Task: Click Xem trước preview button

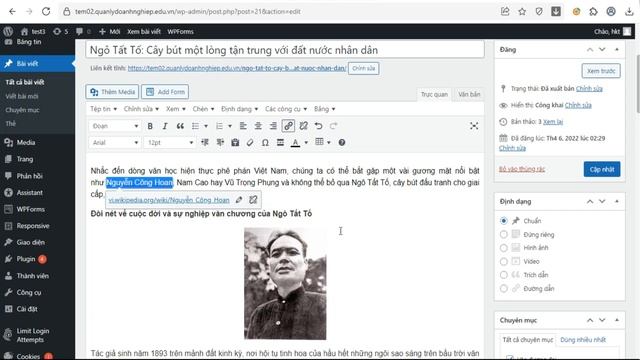Action: click(x=601, y=71)
